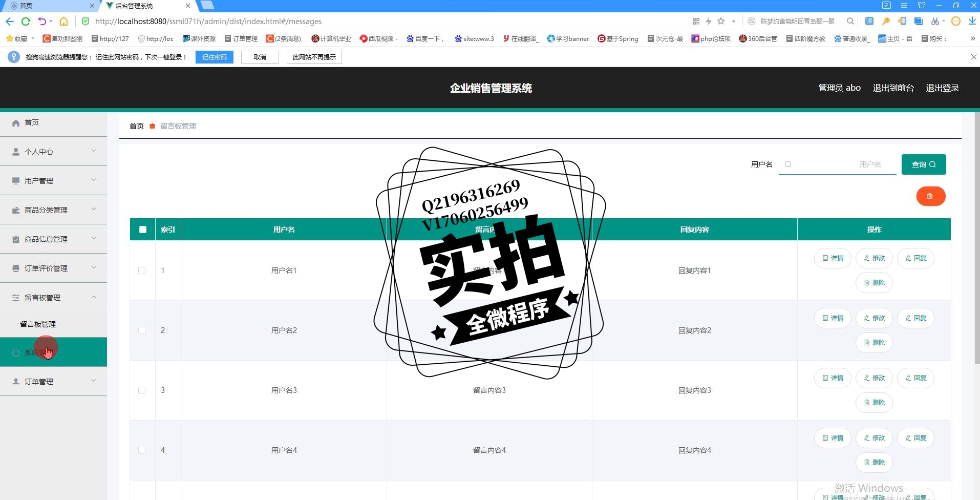
Task: Open the bookmarks overflow chevron
Action: 972,38
